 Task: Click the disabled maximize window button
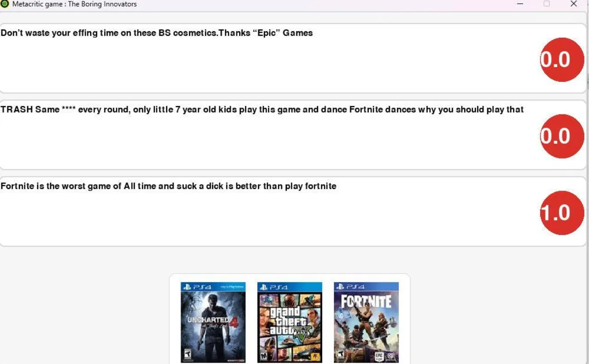(547, 4)
